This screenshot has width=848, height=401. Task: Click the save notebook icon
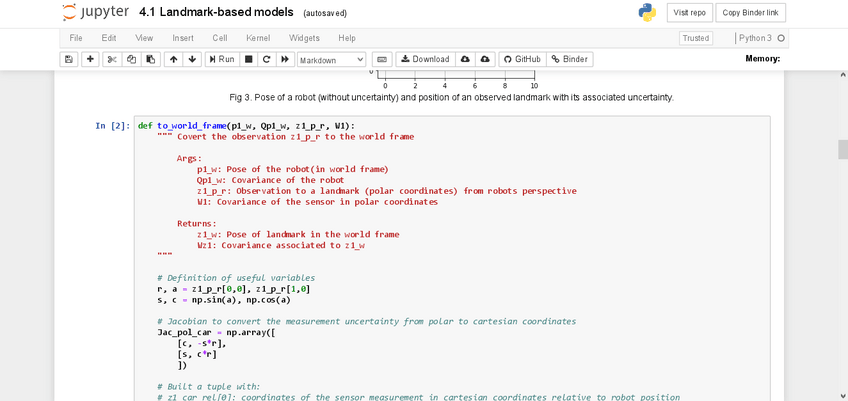click(x=69, y=59)
